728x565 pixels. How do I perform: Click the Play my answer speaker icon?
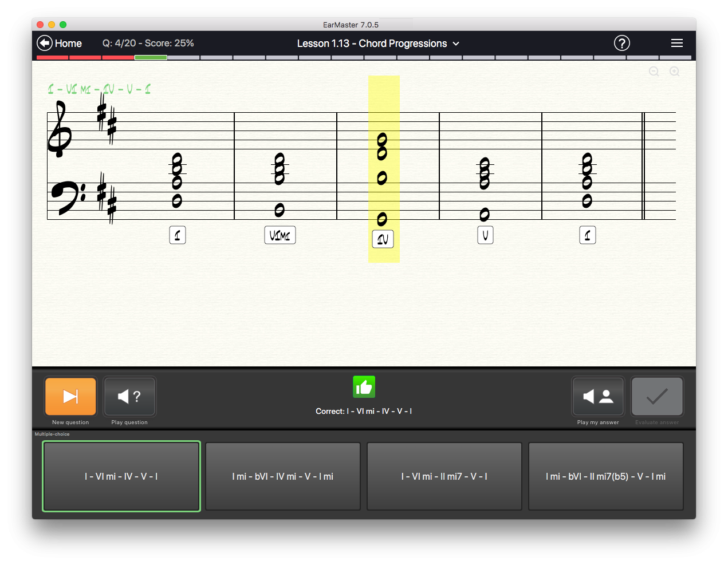coord(597,396)
